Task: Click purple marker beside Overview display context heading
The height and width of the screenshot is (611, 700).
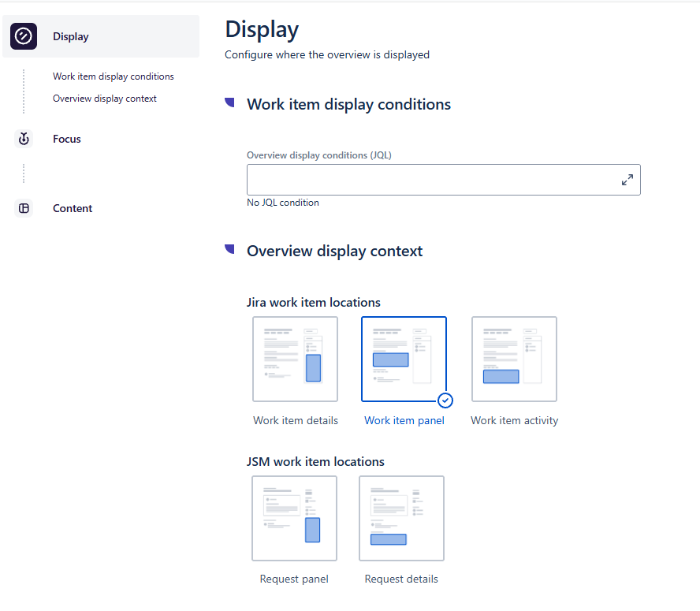Action: click(x=230, y=249)
